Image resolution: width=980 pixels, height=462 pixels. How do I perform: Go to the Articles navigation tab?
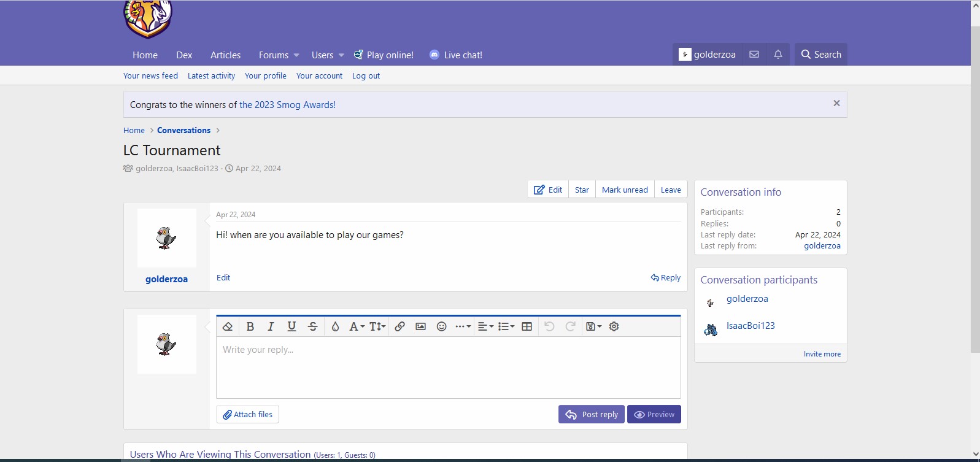(225, 55)
